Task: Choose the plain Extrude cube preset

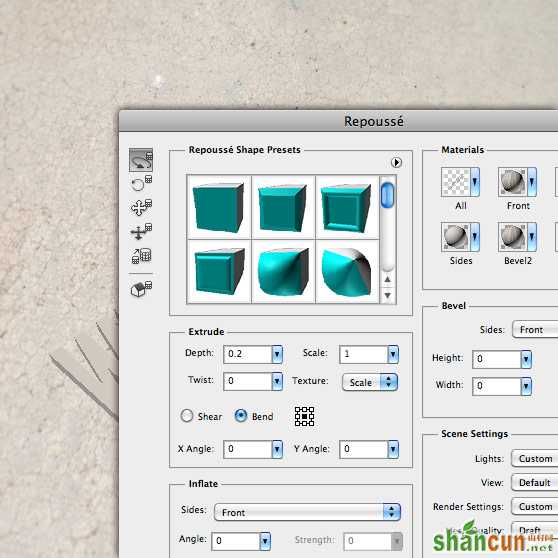Action: click(x=219, y=207)
